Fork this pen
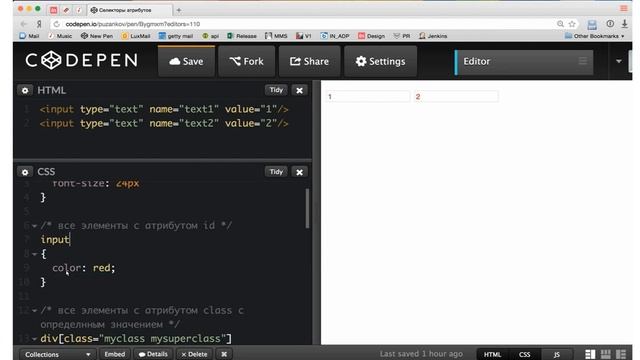The width and height of the screenshot is (640, 360). point(247,61)
